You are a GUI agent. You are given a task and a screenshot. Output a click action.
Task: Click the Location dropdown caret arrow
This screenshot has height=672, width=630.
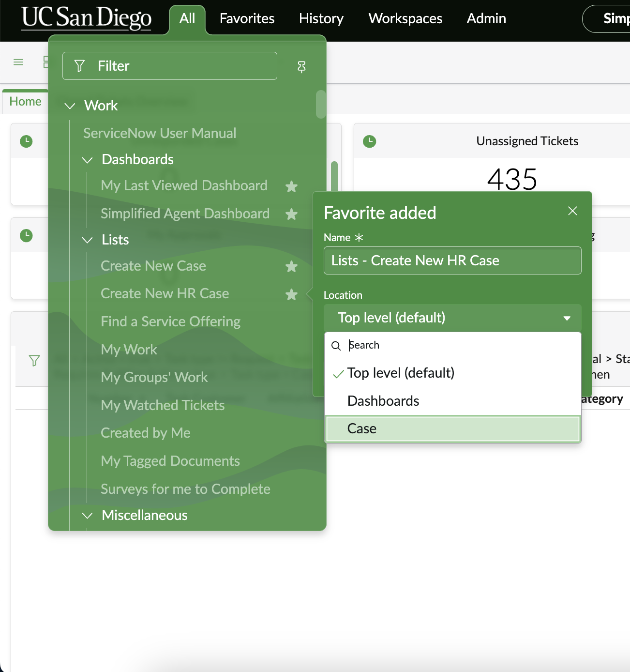(567, 318)
